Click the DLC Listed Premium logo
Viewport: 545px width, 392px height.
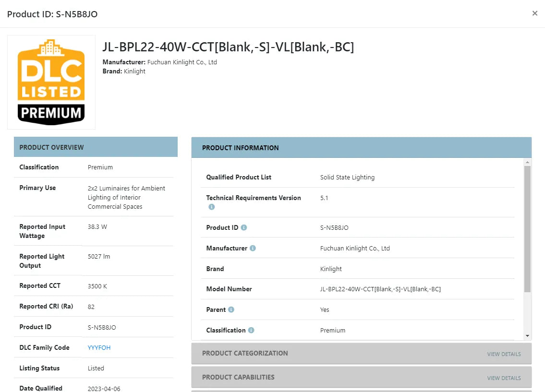pyautogui.click(x=51, y=82)
